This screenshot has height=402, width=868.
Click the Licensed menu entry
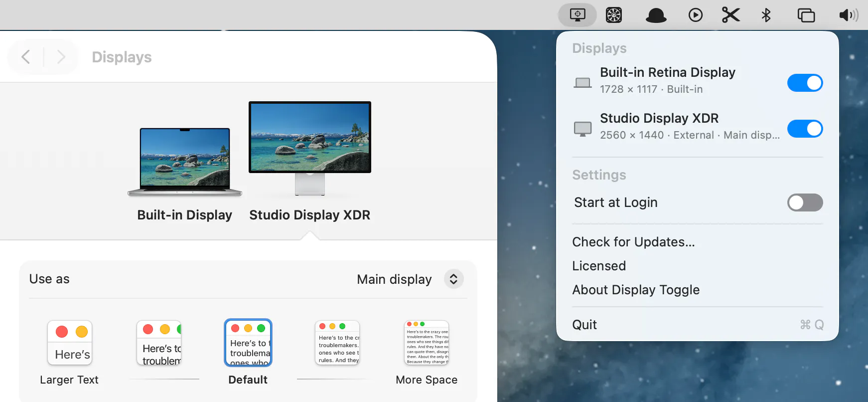[x=599, y=266]
